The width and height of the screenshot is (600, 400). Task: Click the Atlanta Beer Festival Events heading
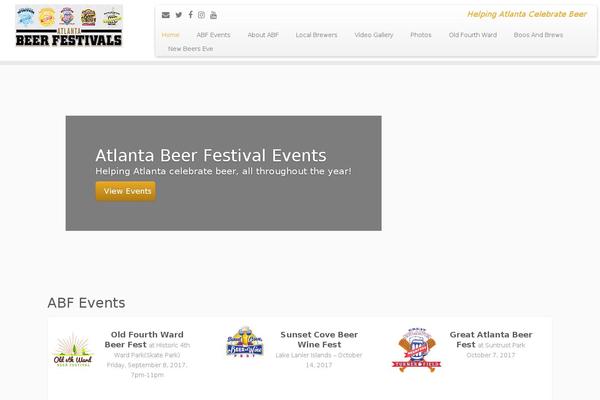point(211,155)
